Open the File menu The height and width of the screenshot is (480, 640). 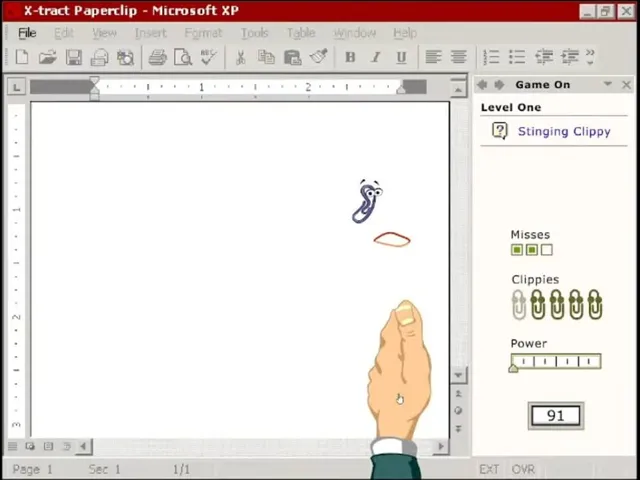point(27,33)
